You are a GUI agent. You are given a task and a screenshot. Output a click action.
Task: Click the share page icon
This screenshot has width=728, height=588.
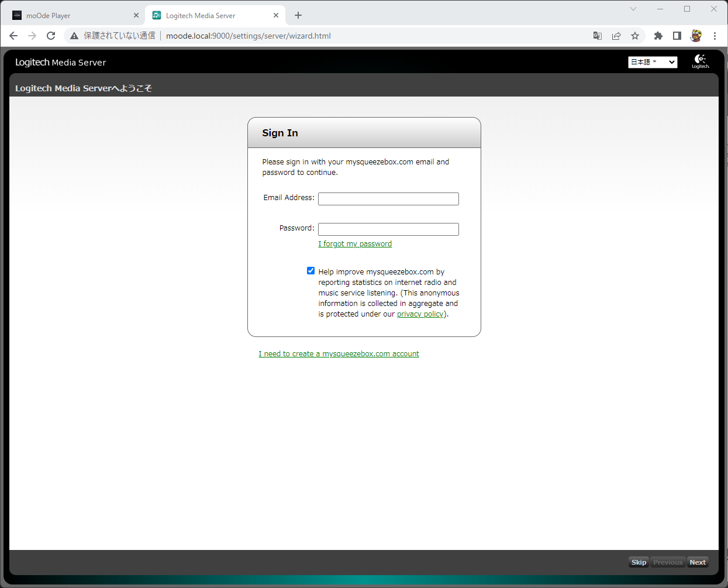[616, 36]
